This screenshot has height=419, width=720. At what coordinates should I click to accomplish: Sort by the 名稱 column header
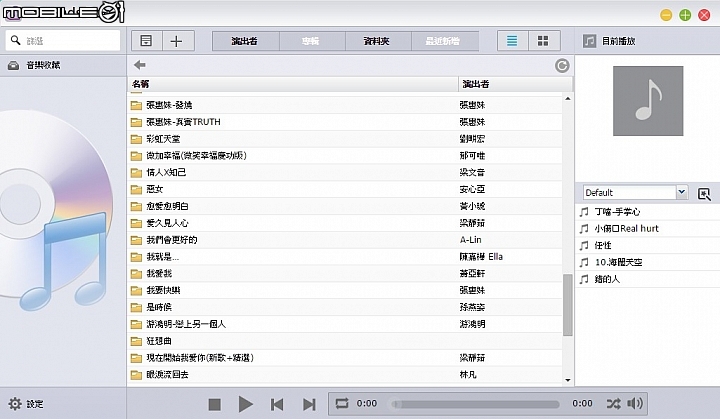point(293,84)
